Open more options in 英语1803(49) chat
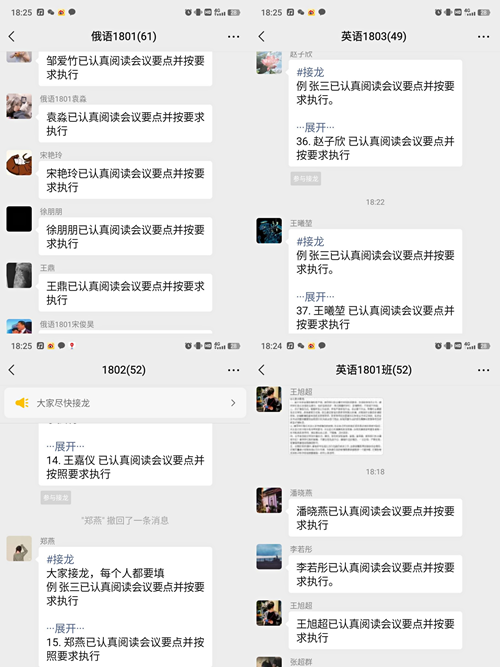 (x=483, y=37)
